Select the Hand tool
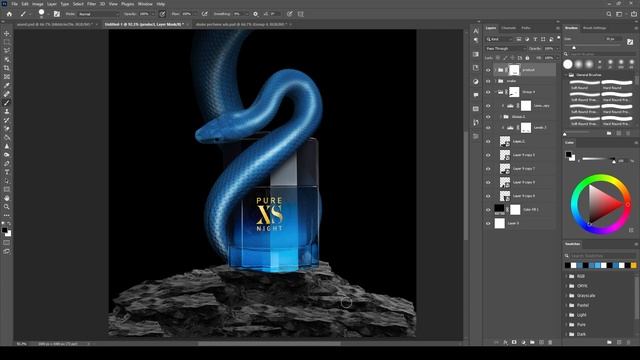This screenshot has height=360, width=640. (x=7, y=198)
